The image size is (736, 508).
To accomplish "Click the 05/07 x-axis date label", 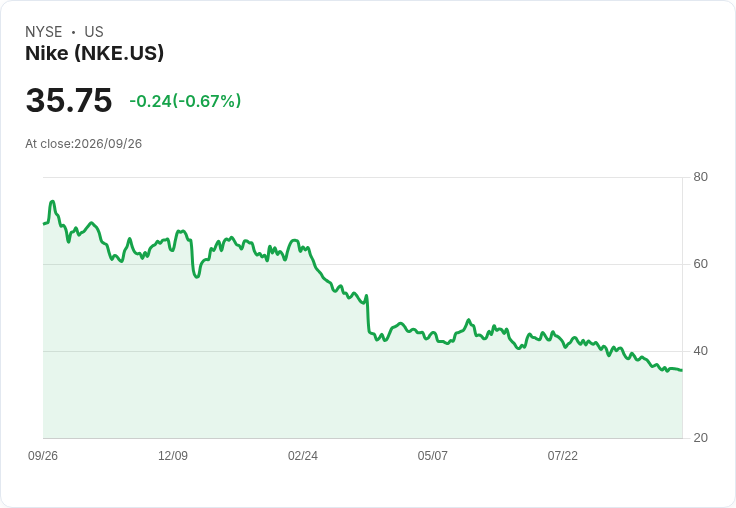I will [432, 455].
